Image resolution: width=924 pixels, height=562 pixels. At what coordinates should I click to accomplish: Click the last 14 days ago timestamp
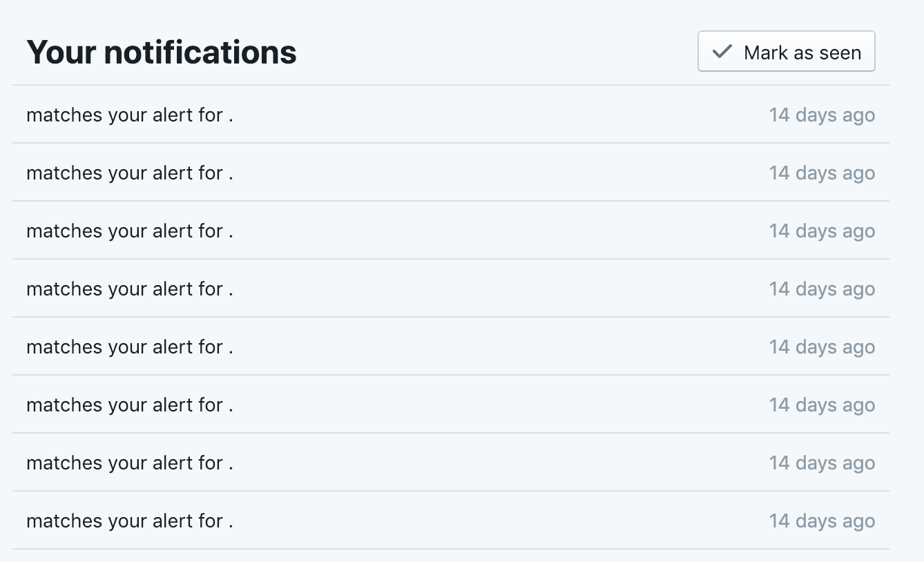[822, 521]
